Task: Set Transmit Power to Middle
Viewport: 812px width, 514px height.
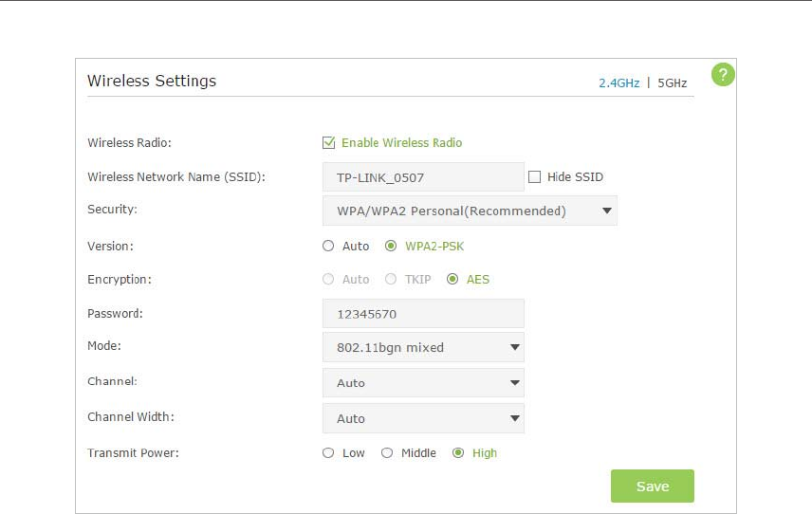Action: pos(387,453)
